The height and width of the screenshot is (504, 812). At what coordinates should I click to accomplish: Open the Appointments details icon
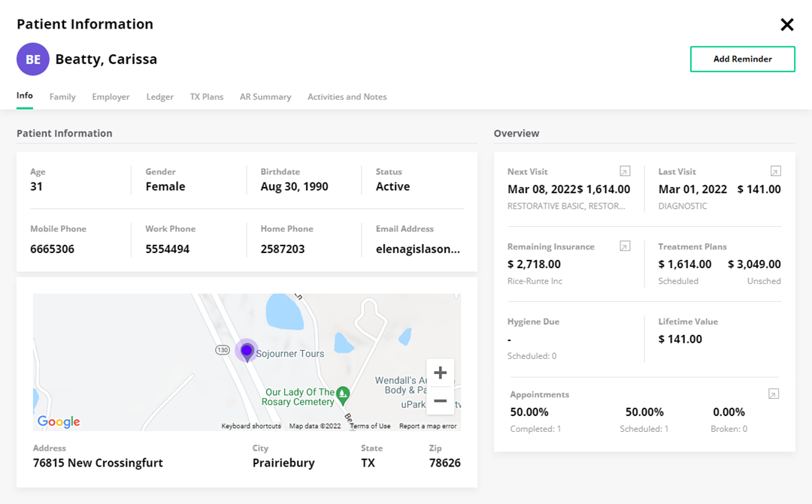tap(773, 393)
